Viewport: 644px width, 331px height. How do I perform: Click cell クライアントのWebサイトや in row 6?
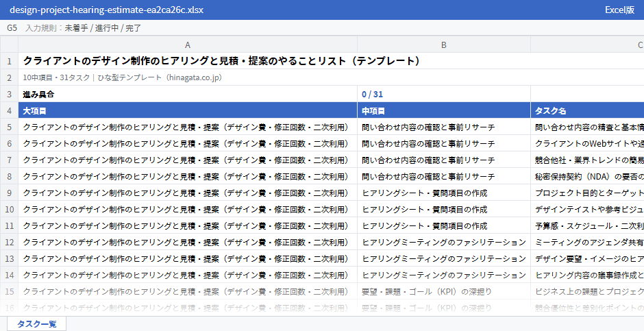(587, 144)
